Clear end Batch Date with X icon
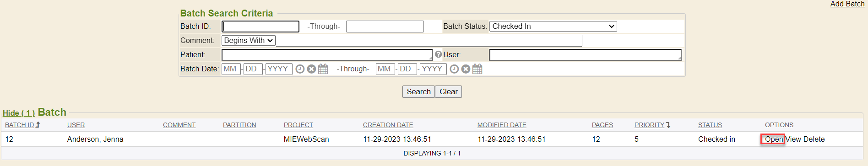868x166 pixels. point(466,69)
